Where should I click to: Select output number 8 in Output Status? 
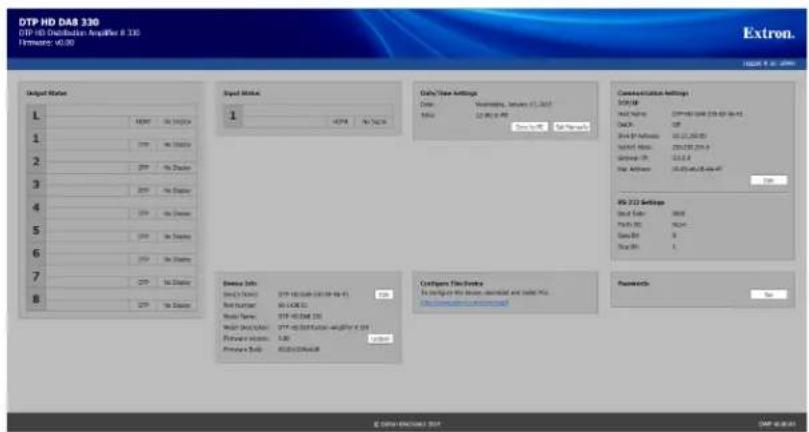pyautogui.click(x=36, y=299)
